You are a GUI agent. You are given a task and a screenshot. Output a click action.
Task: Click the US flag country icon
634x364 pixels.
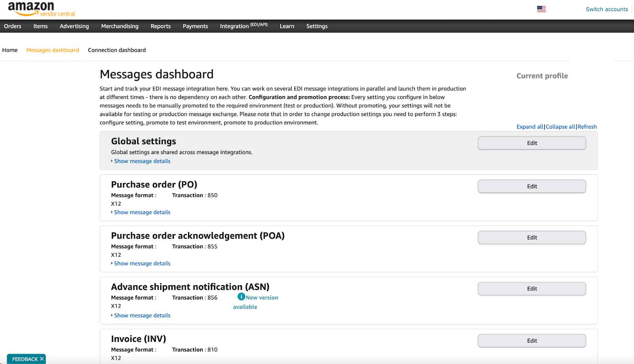541,9
